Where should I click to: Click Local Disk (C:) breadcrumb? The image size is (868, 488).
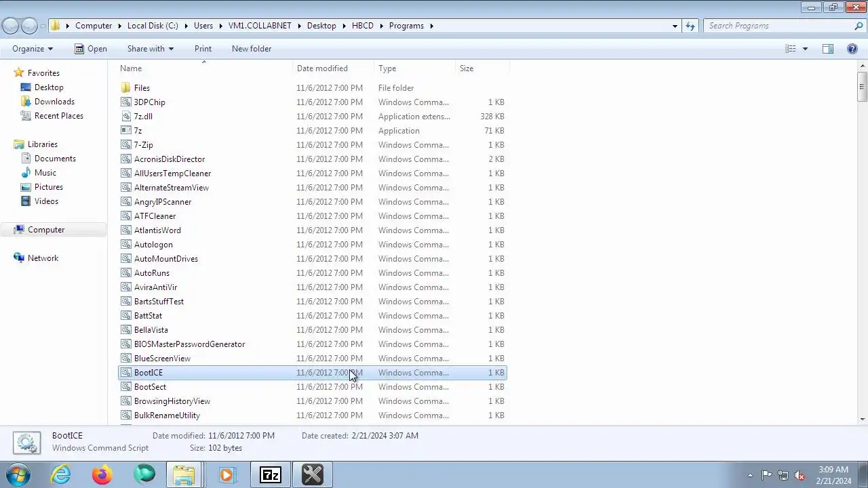click(x=153, y=26)
